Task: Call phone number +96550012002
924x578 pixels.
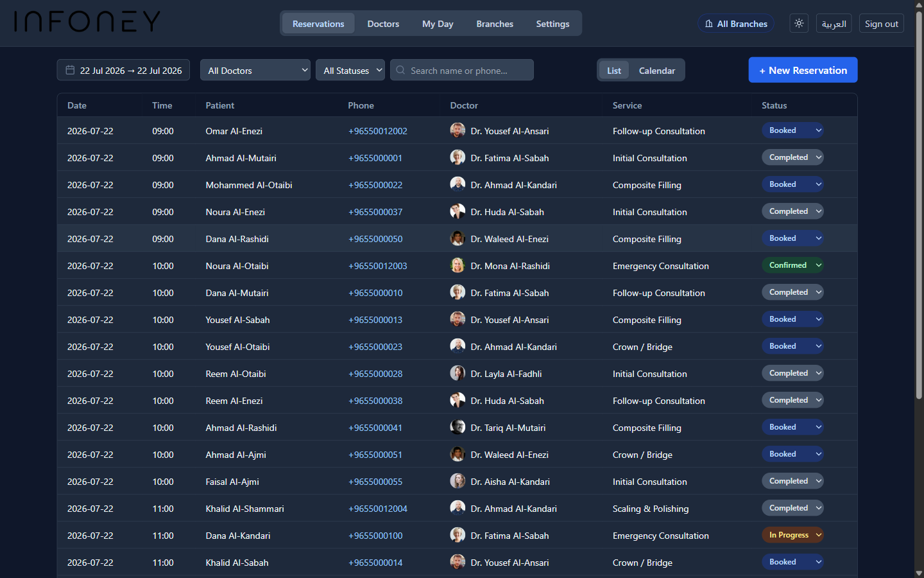Action: (x=378, y=131)
